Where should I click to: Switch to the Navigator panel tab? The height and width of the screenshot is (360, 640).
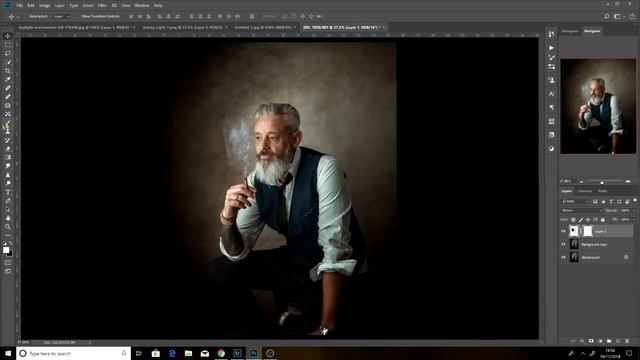[x=592, y=31]
